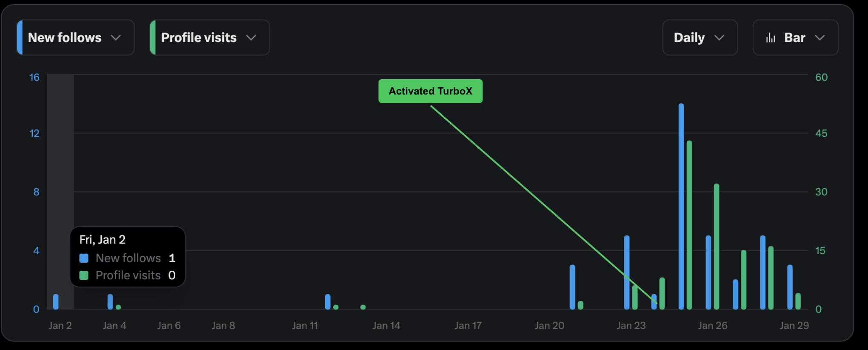Click the blue New follows legend swatch in tooltip
The width and height of the screenshot is (868, 350).
coord(84,258)
